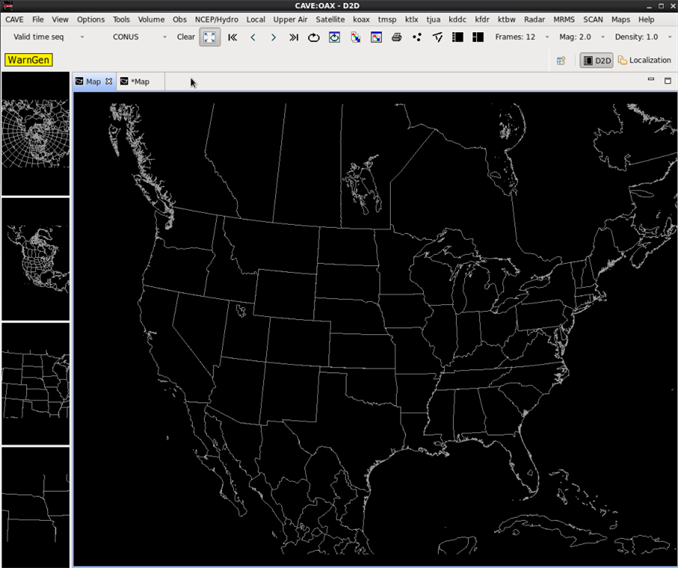Click the printer icon in the toolbar

pos(397,38)
